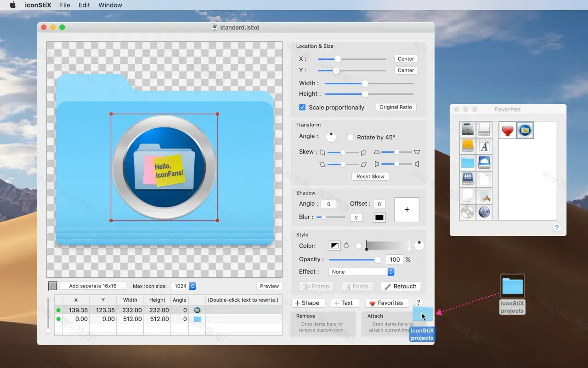Image resolution: width=588 pixels, height=368 pixels.
Task: Select the globe network icon in Favorites
Action: [x=485, y=212]
